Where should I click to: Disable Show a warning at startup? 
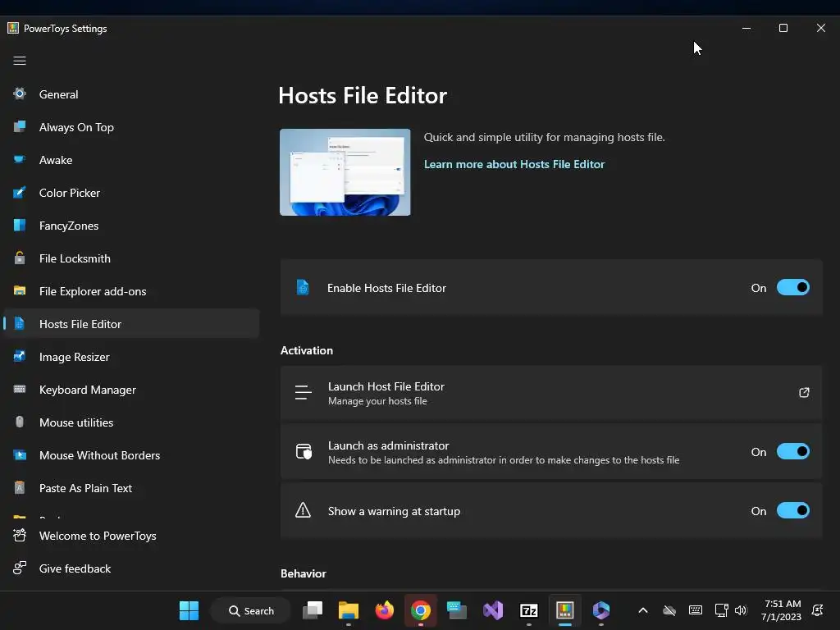(793, 510)
